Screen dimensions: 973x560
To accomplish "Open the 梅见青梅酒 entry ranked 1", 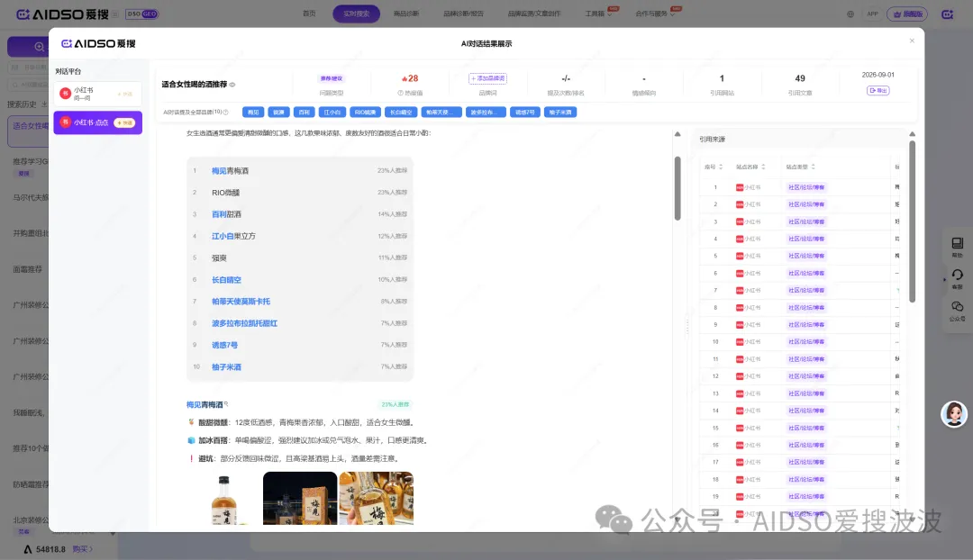I will [x=230, y=170].
